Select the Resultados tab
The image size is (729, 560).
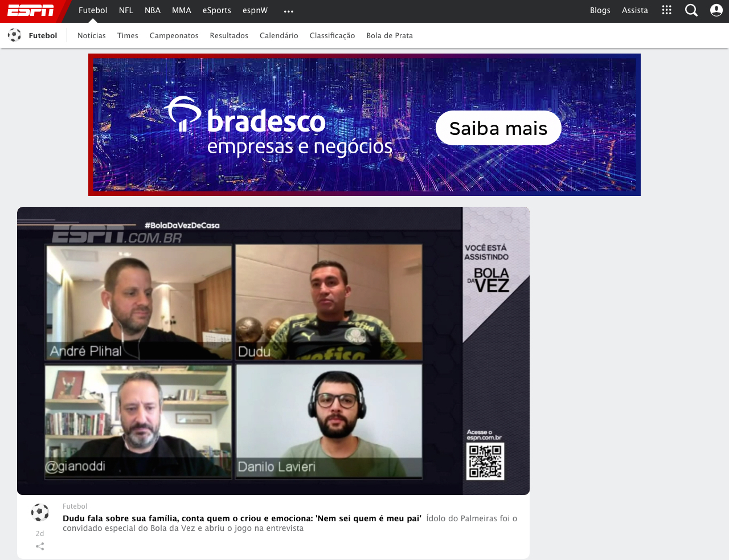click(229, 35)
